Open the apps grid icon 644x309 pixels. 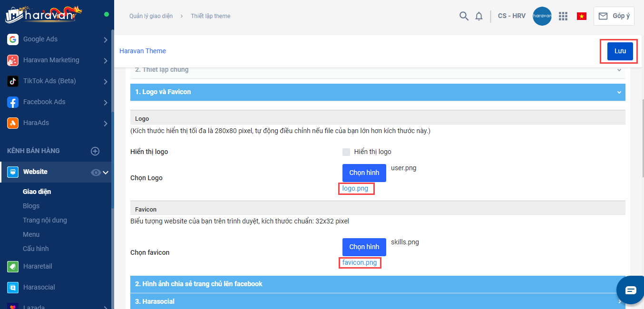click(x=563, y=16)
